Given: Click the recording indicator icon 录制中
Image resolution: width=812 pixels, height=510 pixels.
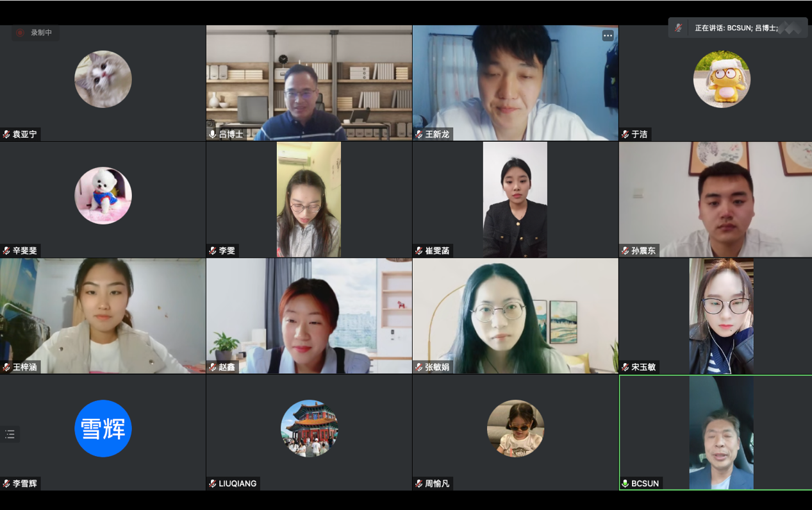Looking at the screenshot, I should (21, 33).
